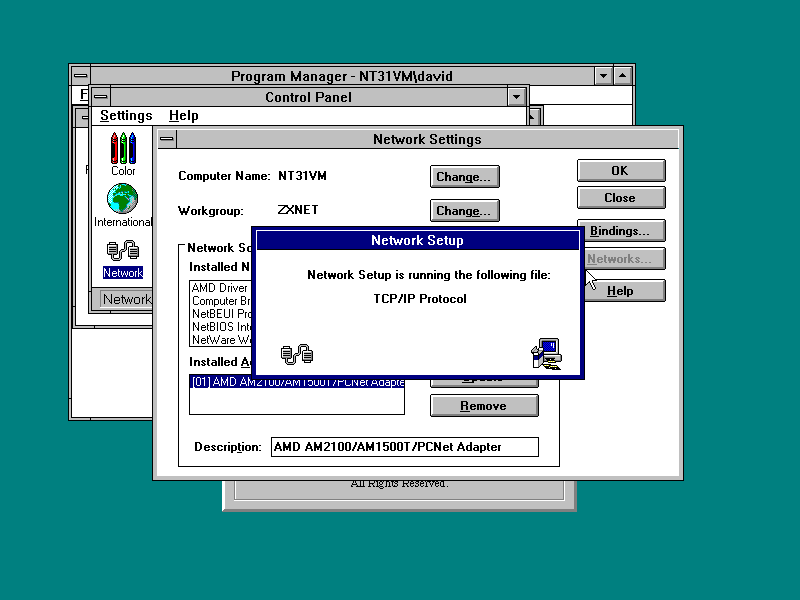Click the network cable icon in Network Setup
The width and height of the screenshot is (800, 600).
point(297,353)
